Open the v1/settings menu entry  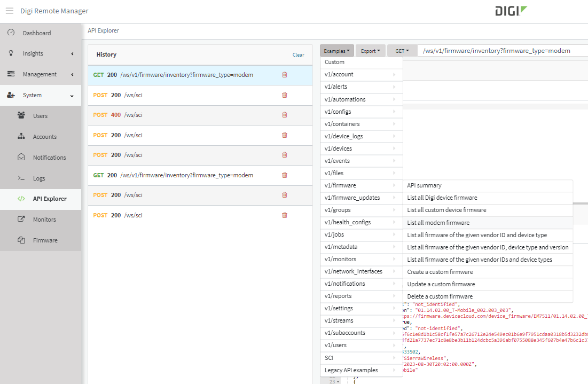[x=361, y=308]
